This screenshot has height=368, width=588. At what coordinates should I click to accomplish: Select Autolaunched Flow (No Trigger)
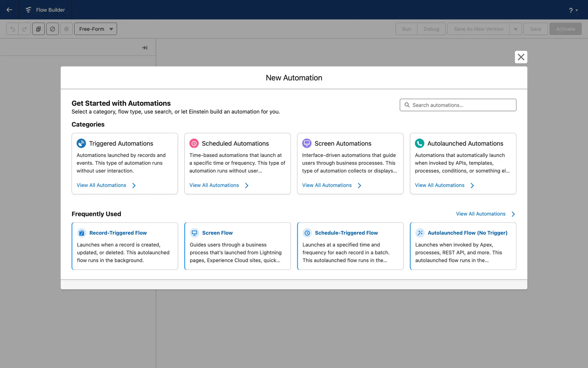(463, 246)
